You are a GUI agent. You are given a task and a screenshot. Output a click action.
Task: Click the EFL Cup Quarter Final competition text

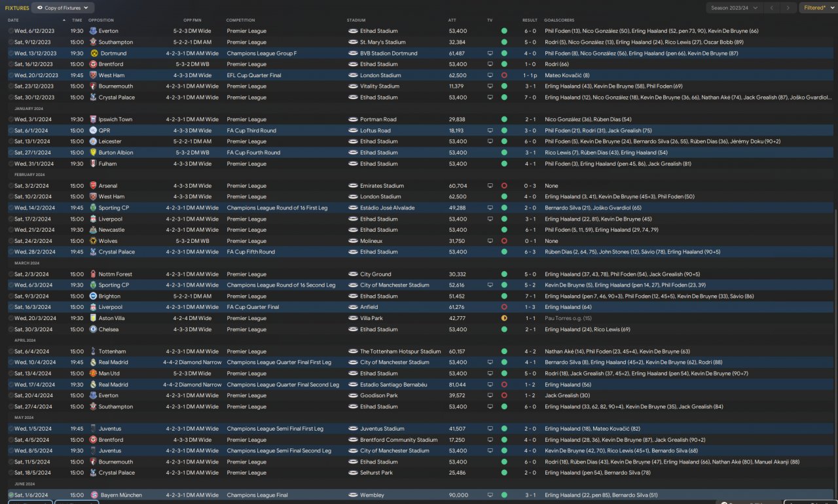tap(254, 75)
